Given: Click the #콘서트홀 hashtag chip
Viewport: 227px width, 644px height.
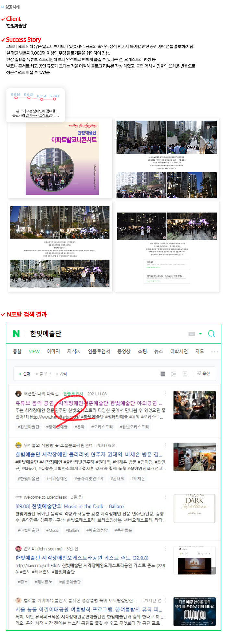Looking at the screenshot, I should pyautogui.click(x=124, y=530).
